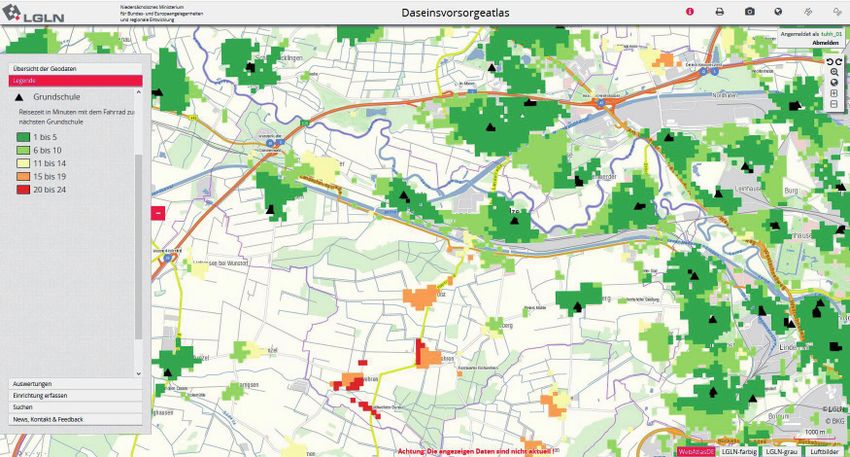This screenshot has height=457, width=850.
Task: Collapse the sidebar with red minus button
Action: [x=157, y=212]
